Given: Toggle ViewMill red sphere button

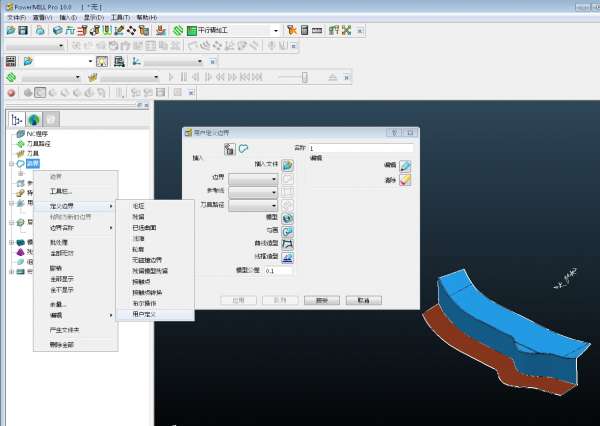Looking at the screenshot, I should point(11,93).
